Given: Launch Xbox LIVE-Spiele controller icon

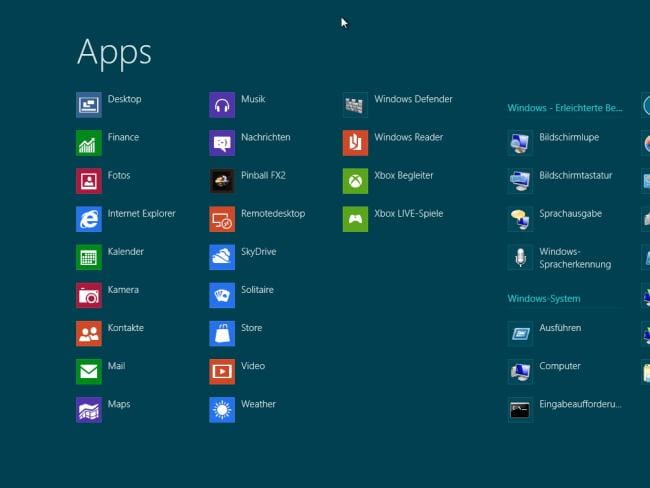Looking at the screenshot, I should click(x=355, y=219).
